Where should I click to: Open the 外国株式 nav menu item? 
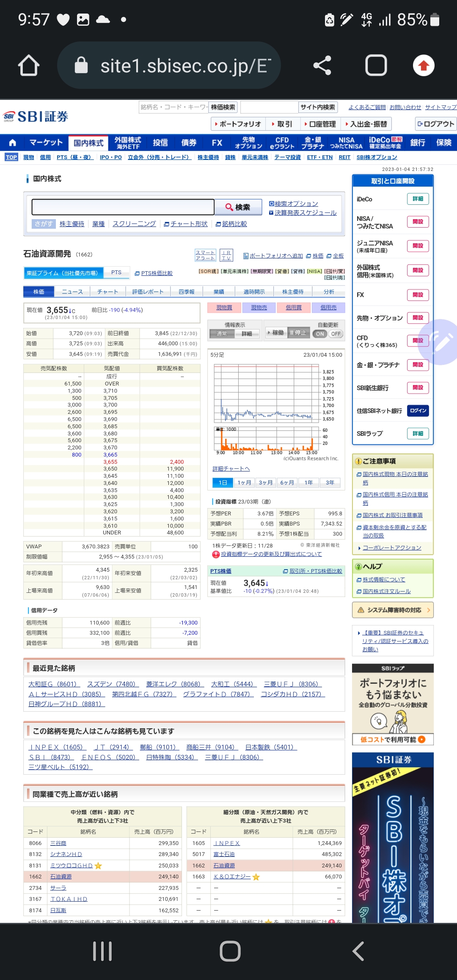(x=128, y=143)
